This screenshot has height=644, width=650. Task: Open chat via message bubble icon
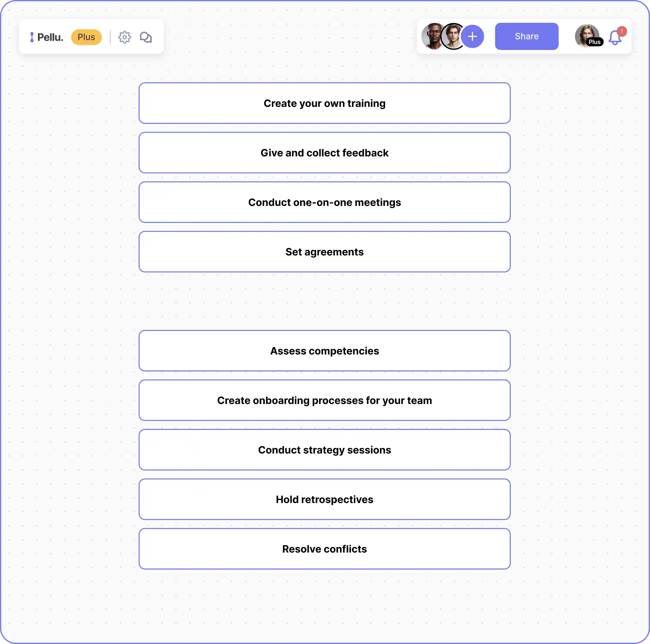[x=146, y=36]
